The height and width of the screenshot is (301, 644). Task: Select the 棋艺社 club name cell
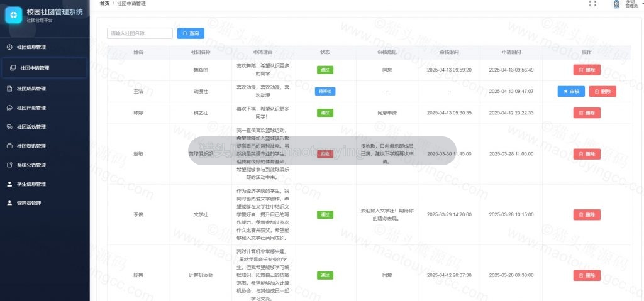point(201,112)
